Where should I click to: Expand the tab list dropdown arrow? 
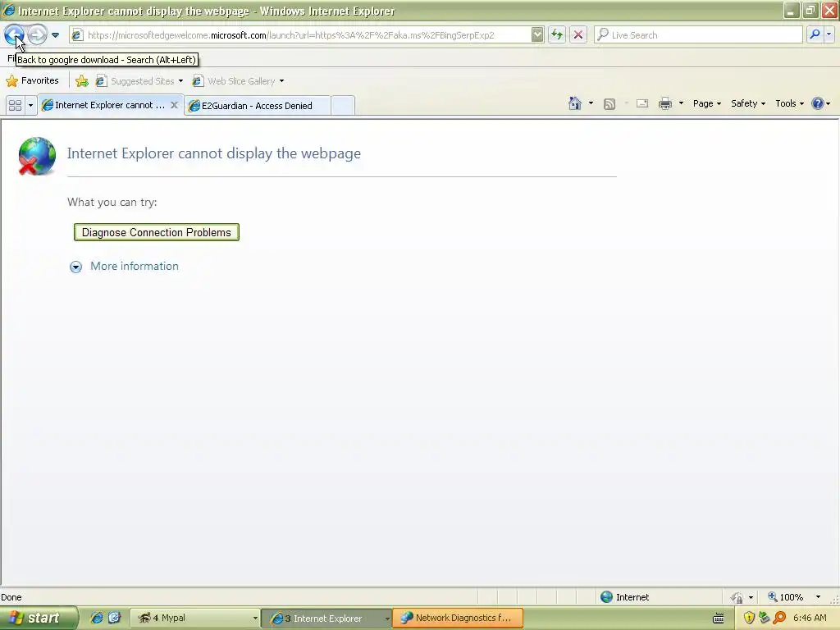coord(30,105)
